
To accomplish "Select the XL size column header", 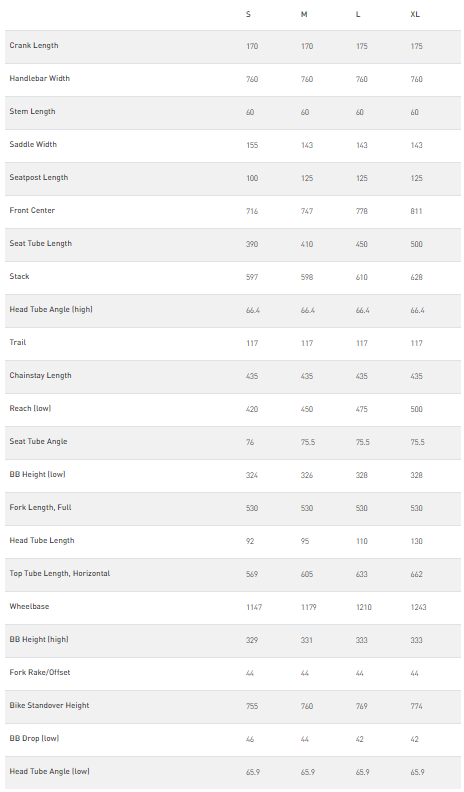I will point(415,15).
